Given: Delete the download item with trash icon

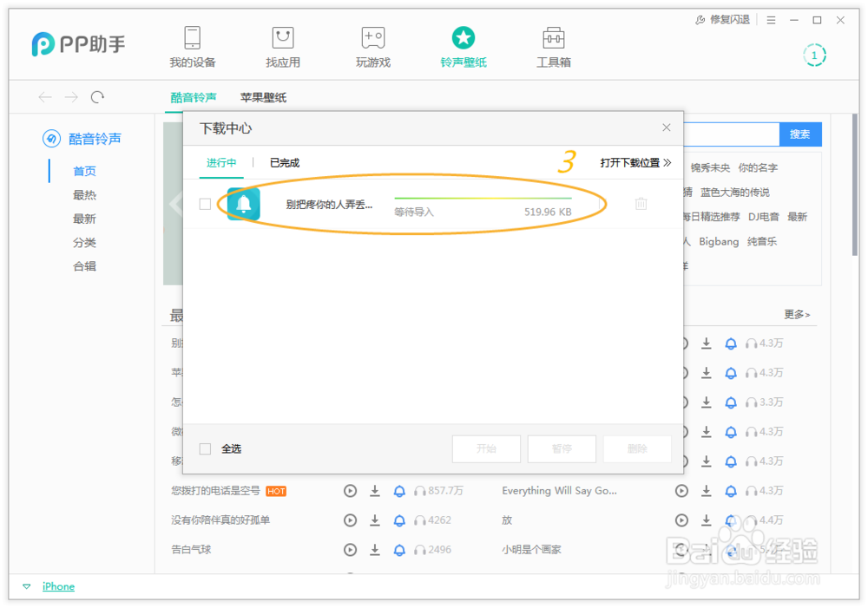Looking at the screenshot, I should pyautogui.click(x=641, y=204).
